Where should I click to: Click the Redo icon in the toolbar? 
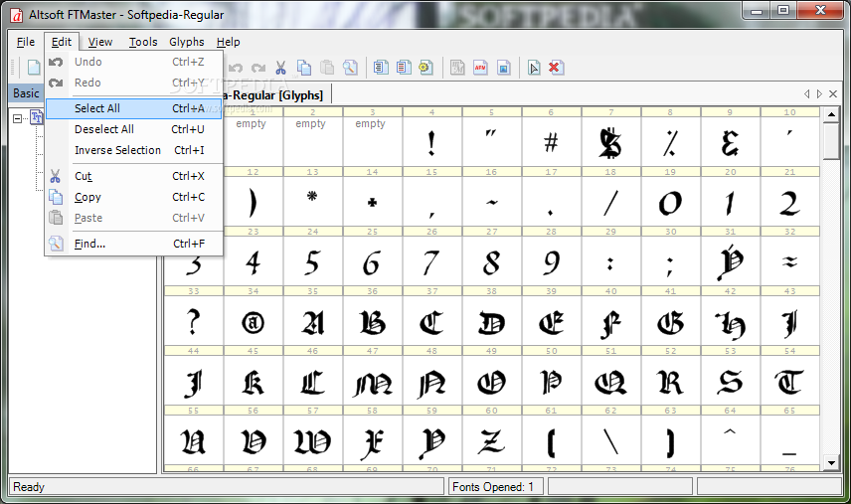[x=258, y=68]
